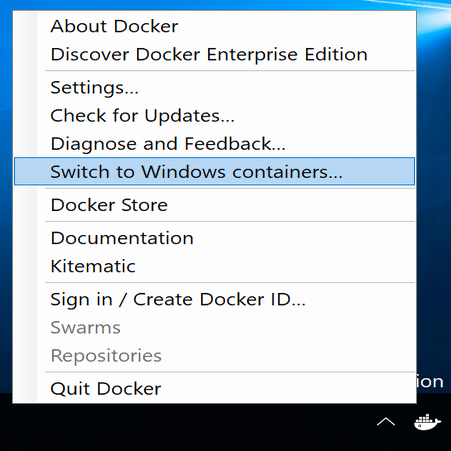Launch Kitematic from the menu
This screenshot has width=451, height=451.
215,266
